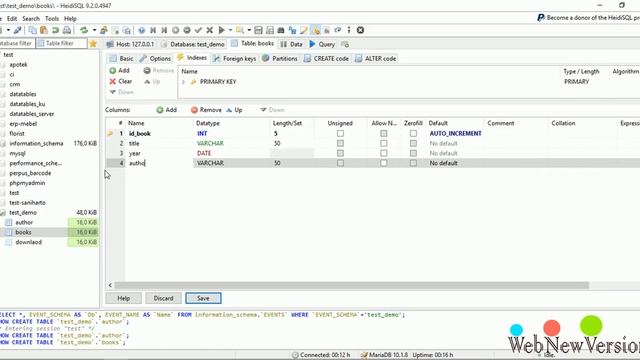Click the paste icon in the toolbar
The width and height of the screenshot is (640, 360).
pos(44,30)
